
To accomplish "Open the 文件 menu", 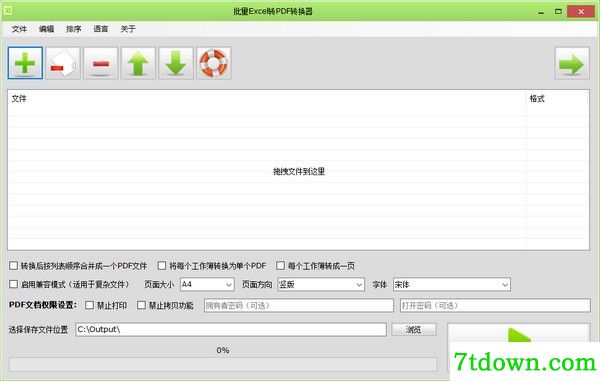I will [19, 29].
